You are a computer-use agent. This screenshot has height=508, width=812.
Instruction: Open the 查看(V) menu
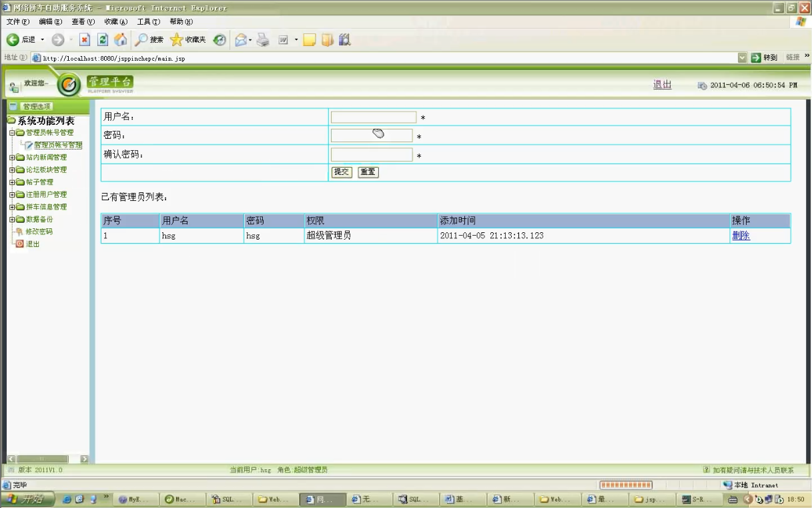tap(83, 22)
